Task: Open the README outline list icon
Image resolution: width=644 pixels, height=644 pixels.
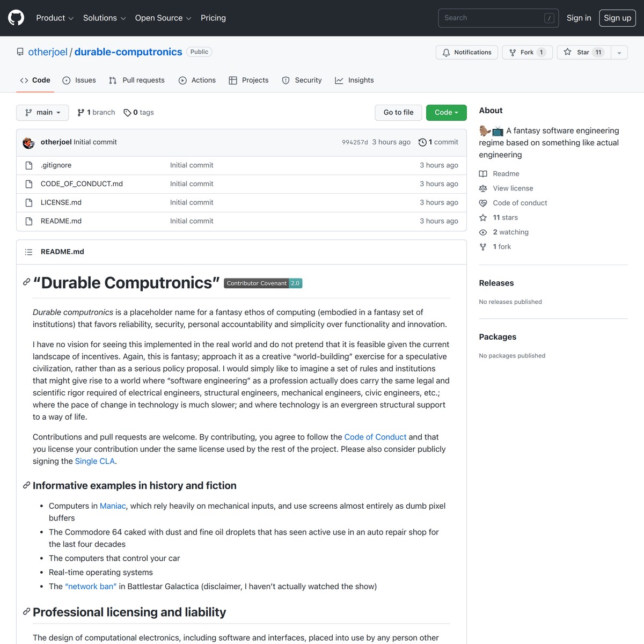Action: click(x=29, y=252)
